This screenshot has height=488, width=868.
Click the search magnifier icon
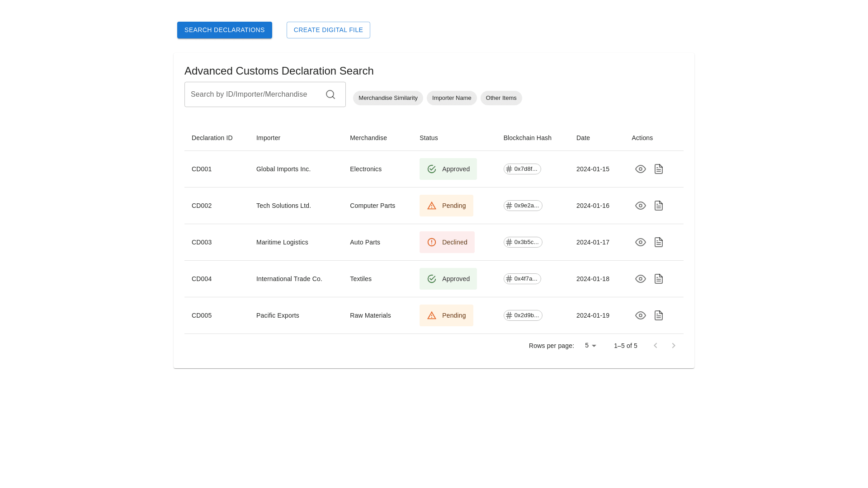(x=330, y=94)
